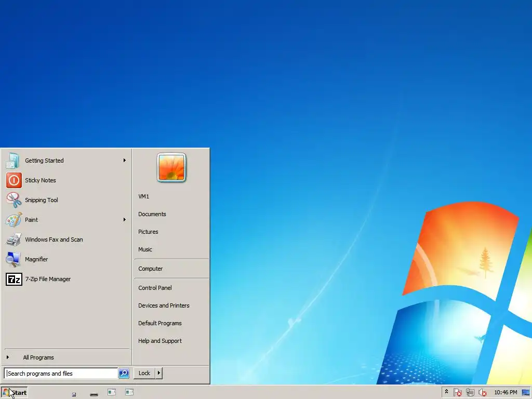Click the first window icon on taskbar
532x399 pixels.
[x=112, y=392]
